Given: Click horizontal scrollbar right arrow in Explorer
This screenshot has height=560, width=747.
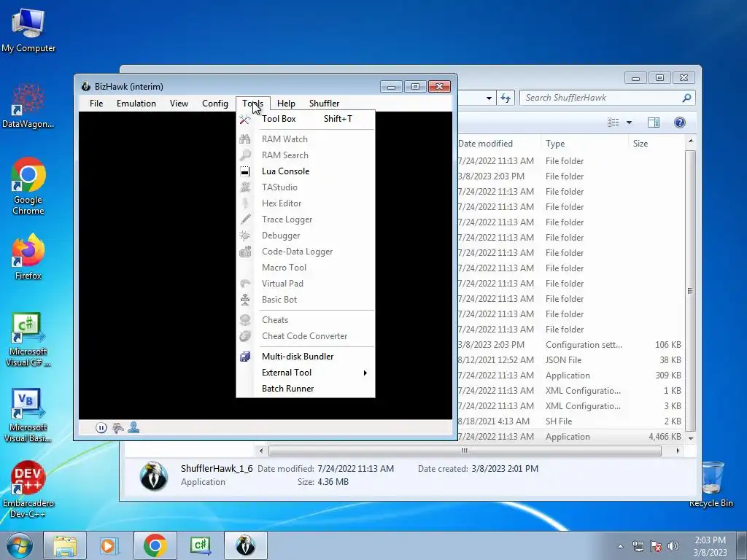Looking at the screenshot, I should point(678,451).
